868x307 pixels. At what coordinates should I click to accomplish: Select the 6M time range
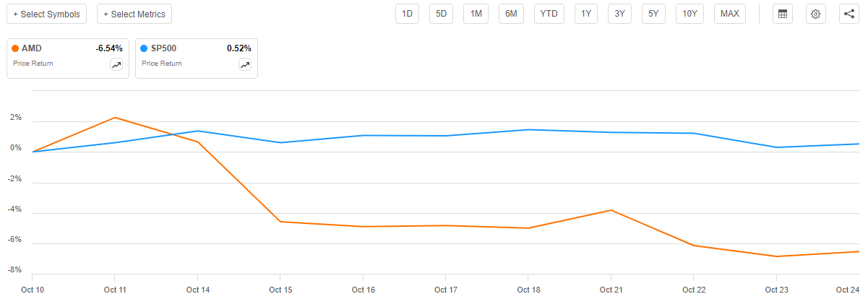pyautogui.click(x=511, y=14)
